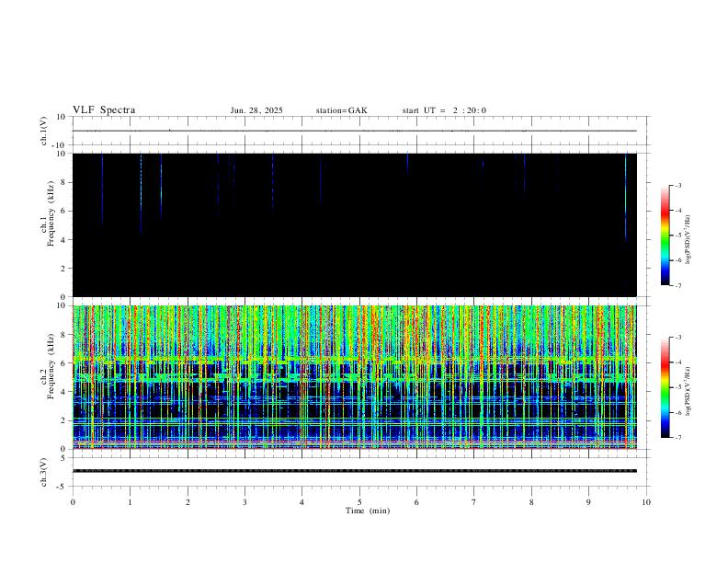Viewport: 728px width, 563px height.
Task: Click the upper colorbar log(PSD) units label
Action: coord(688,240)
